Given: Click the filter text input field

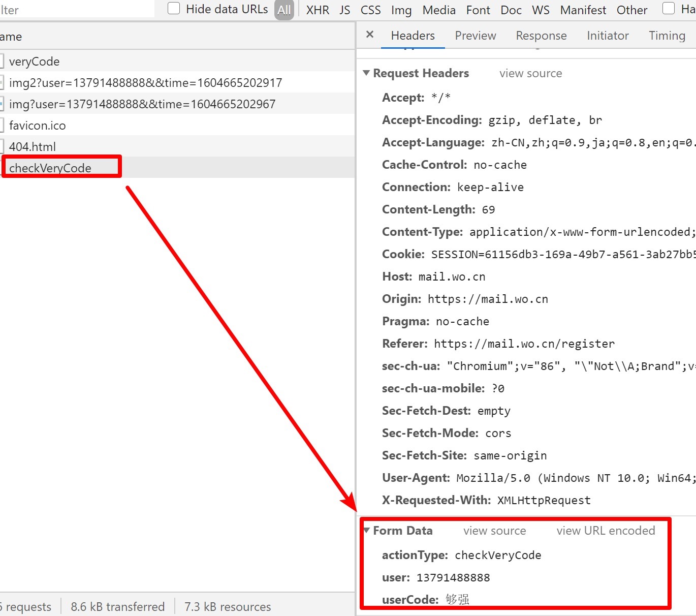Looking at the screenshot, I should [x=77, y=9].
